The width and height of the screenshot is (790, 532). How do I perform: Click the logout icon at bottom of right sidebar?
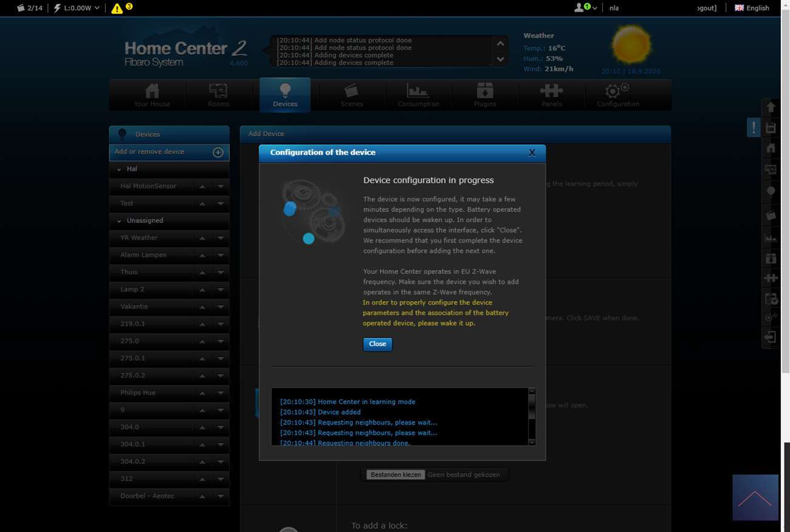(x=771, y=337)
